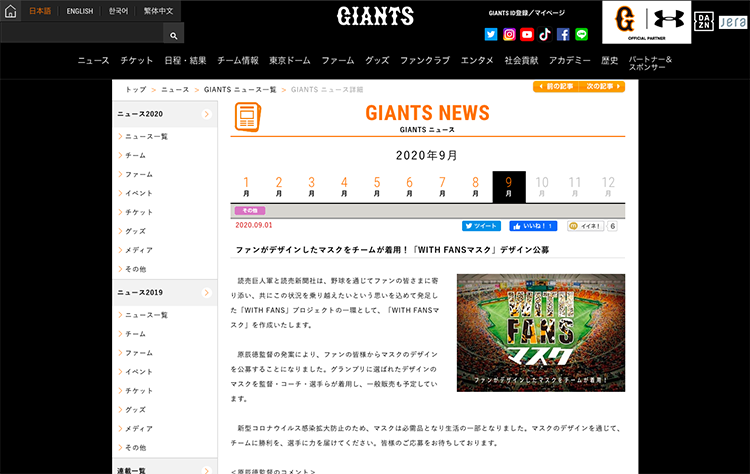Open the パートナー&スポンサー menu item

coord(650,63)
